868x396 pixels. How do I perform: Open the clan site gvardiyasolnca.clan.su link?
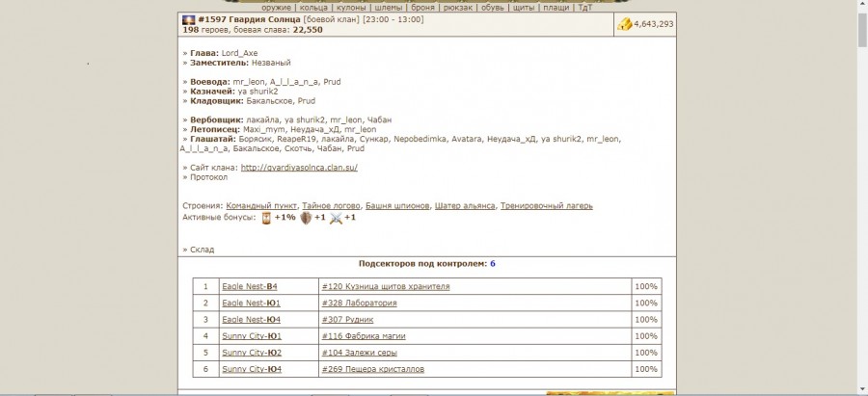click(x=299, y=168)
